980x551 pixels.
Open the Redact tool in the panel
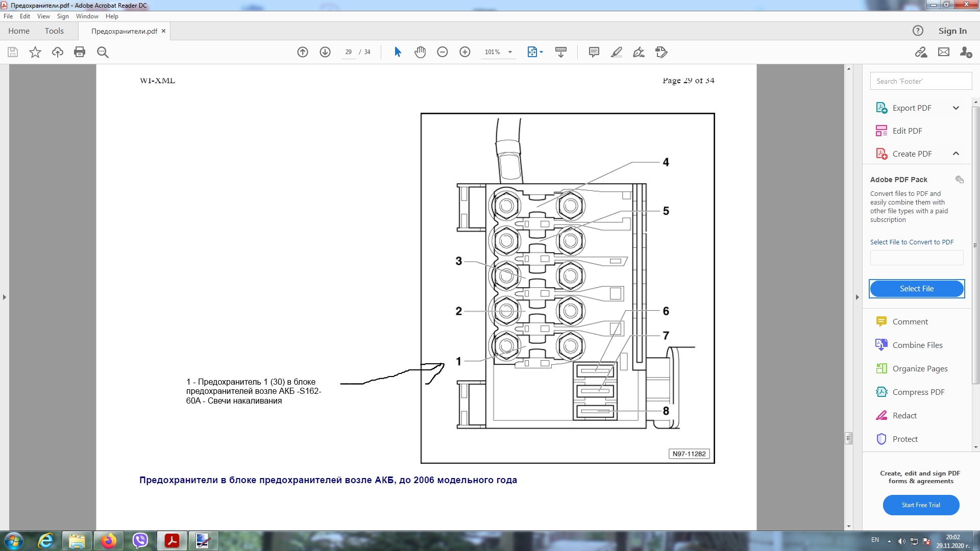[904, 415]
